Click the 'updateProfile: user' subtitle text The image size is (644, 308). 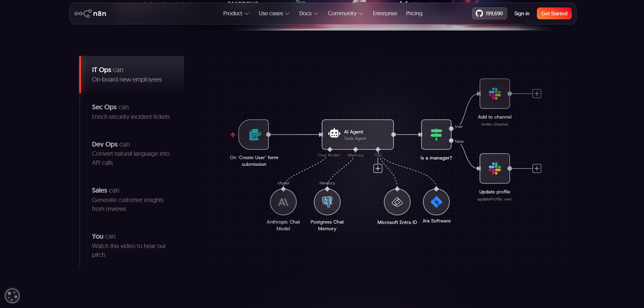coord(495,199)
